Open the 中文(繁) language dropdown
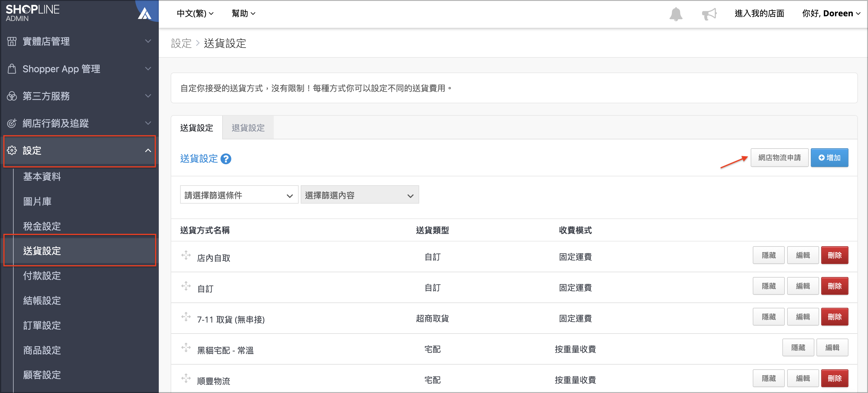This screenshot has height=393, width=868. pos(195,13)
